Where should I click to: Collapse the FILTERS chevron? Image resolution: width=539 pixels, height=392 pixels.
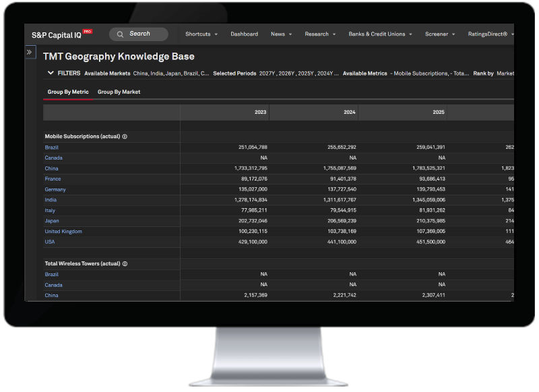point(51,73)
